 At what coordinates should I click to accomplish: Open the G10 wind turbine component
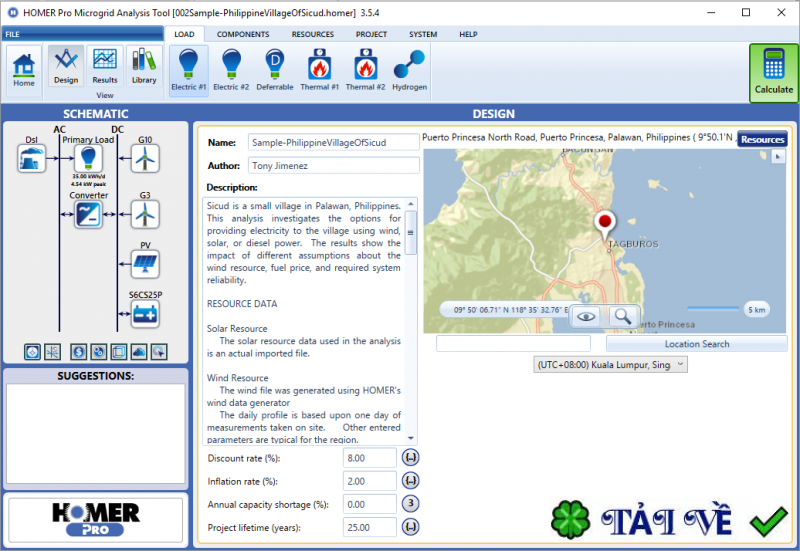[145, 158]
